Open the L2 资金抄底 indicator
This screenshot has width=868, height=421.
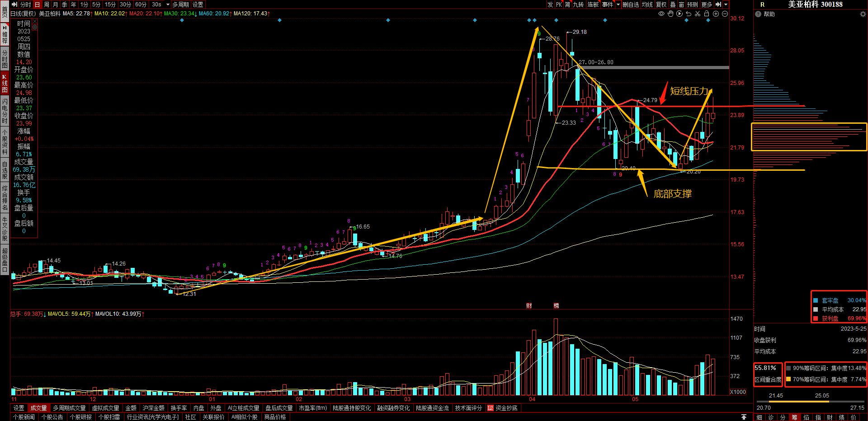click(x=502, y=408)
